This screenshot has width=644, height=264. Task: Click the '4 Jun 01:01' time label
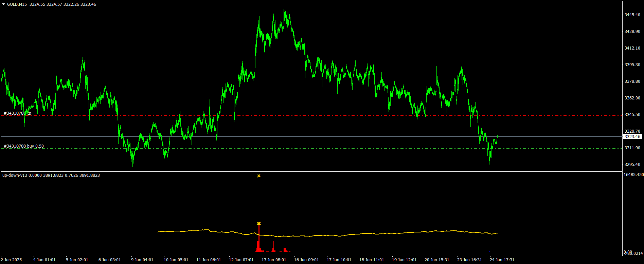(x=44, y=260)
